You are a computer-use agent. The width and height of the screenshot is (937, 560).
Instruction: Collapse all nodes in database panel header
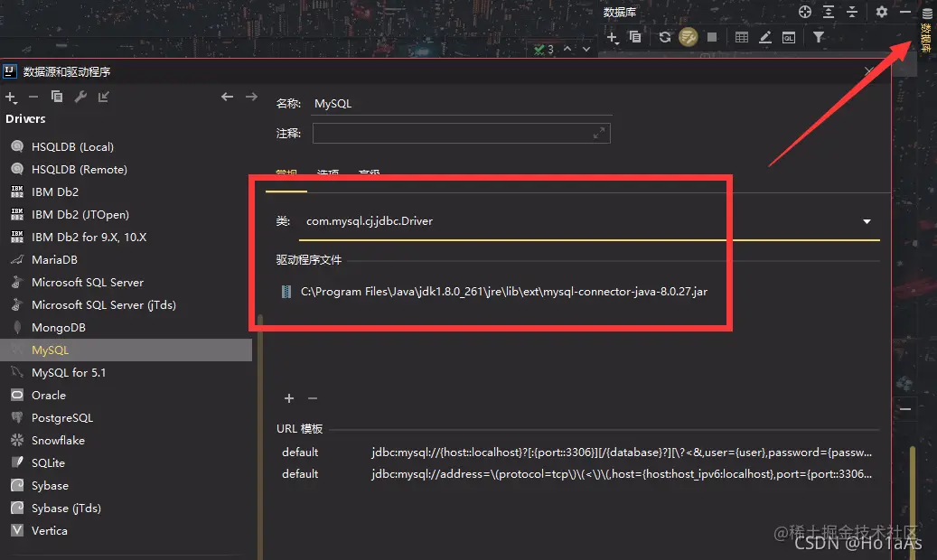852,12
